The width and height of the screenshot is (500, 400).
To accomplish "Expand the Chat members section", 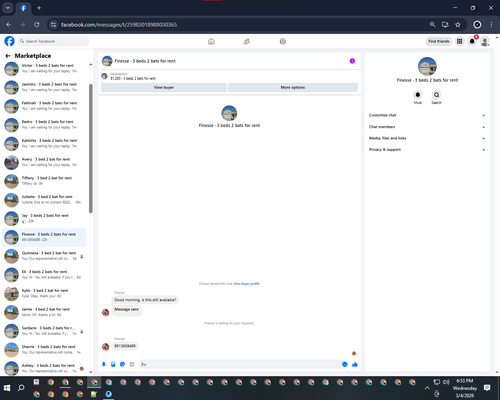I will click(x=427, y=127).
